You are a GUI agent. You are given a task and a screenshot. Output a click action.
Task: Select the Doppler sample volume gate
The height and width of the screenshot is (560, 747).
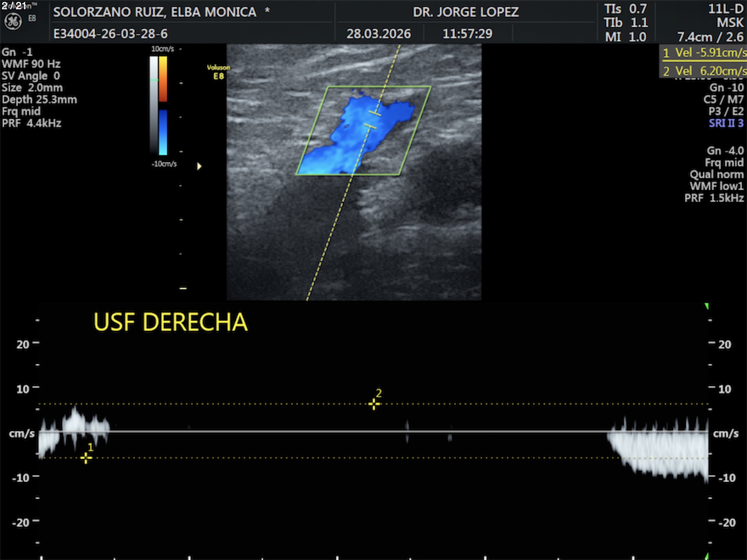coord(373,120)
